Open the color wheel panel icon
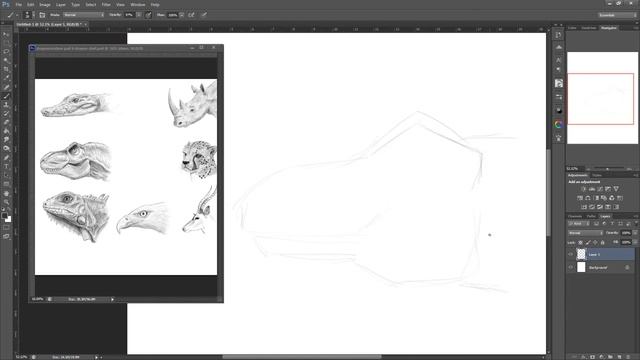Viewport: 640px width, 360px height. pos(559,124)
